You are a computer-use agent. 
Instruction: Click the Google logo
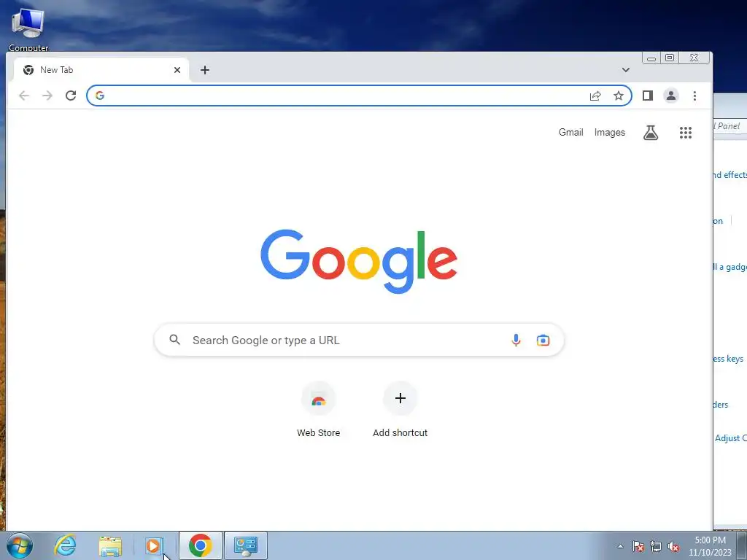(359, 261)
